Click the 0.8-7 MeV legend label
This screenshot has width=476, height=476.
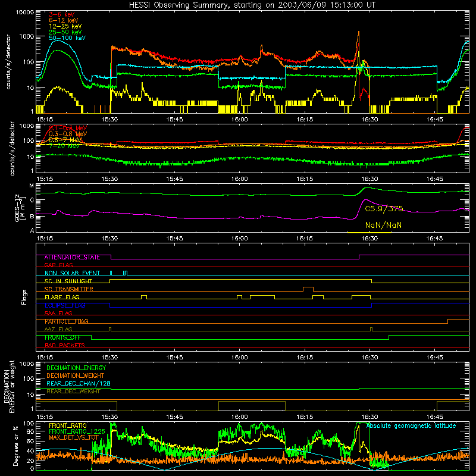[65, 140]
